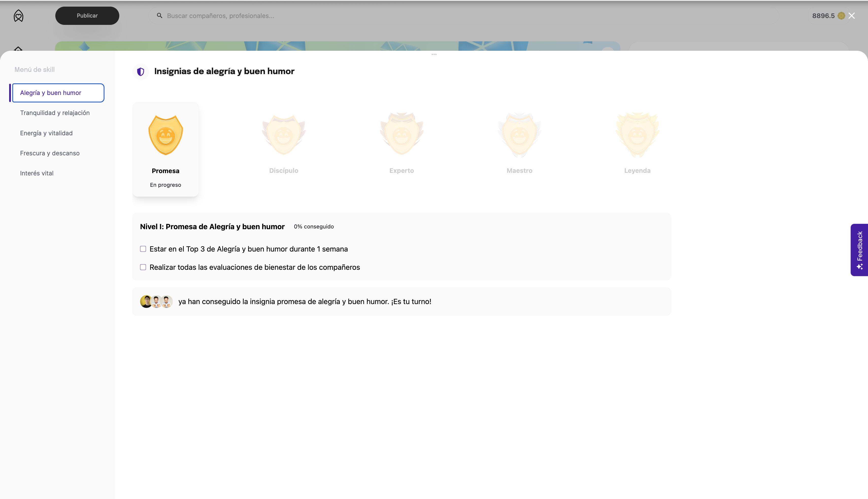Image resolution: width=868 pixels, height=499 pixels.
Task: Click the purple shield icon beside the title
Action: point(141,72)
